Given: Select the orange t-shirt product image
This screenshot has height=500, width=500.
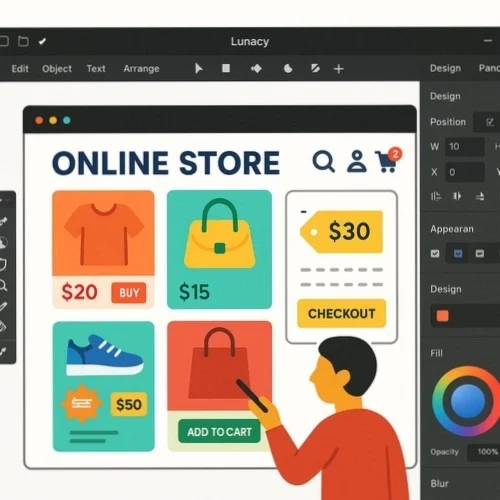Looking at the screenshot, I should pos(103,233).
